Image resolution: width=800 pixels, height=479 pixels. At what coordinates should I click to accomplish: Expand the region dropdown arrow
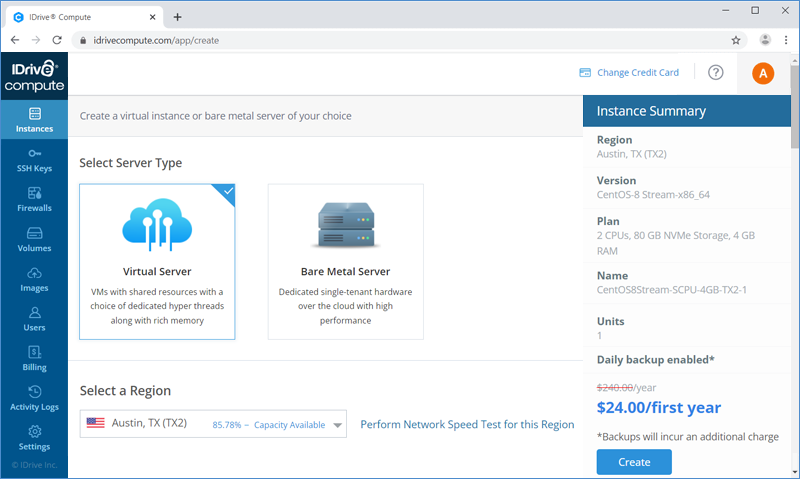coord(337,425)
